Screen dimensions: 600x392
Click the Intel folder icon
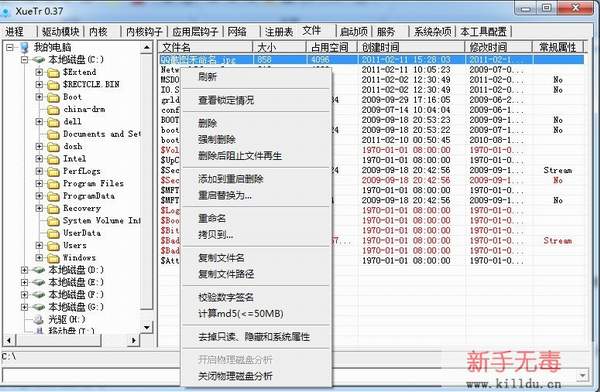tap(53, 159)
